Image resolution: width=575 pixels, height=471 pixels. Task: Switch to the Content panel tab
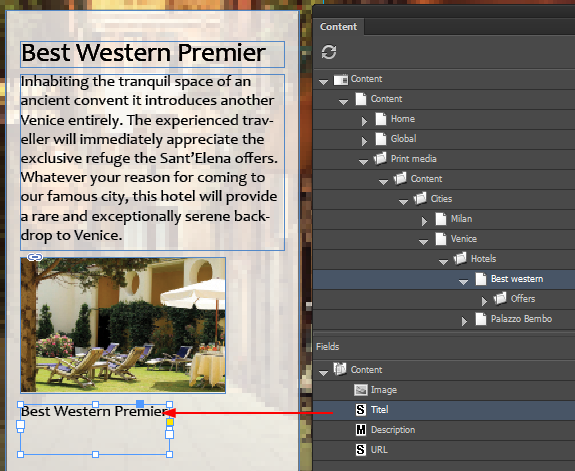click(x=338, y=26)
